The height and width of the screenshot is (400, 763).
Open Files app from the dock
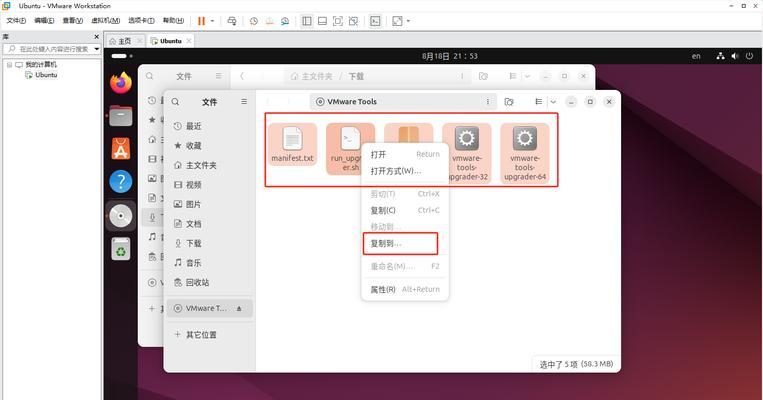click(121, 116)
